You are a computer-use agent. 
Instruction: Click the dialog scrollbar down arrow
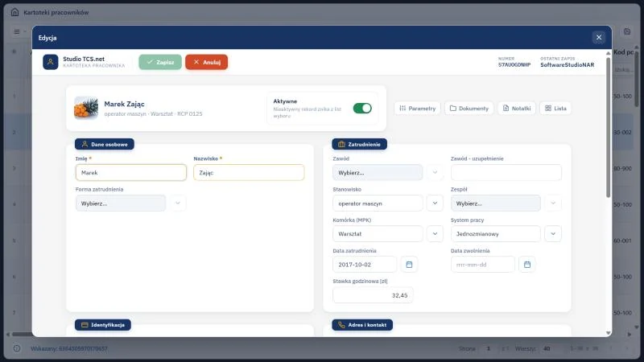(609, 333)
